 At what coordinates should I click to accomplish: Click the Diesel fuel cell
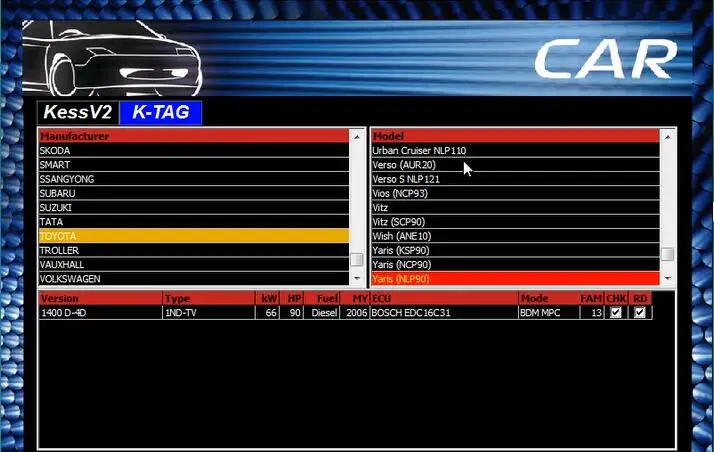click(x=321, y=313)
